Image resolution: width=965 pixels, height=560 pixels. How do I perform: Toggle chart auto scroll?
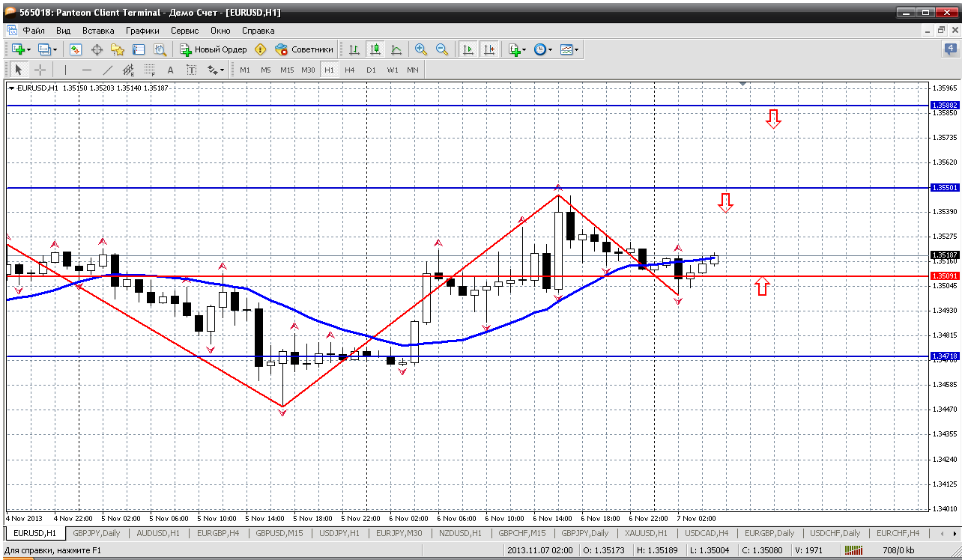468,49
